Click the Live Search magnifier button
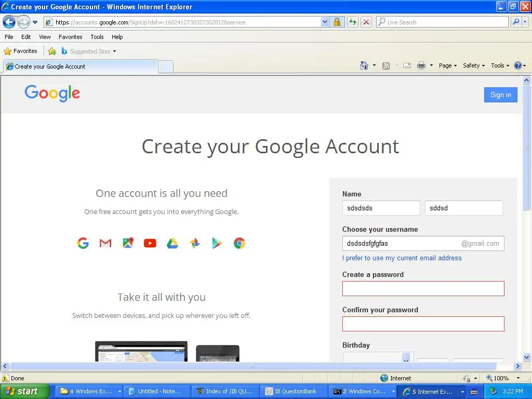The height and width of the screenshot is (399, 532). (x=516, y=22)
